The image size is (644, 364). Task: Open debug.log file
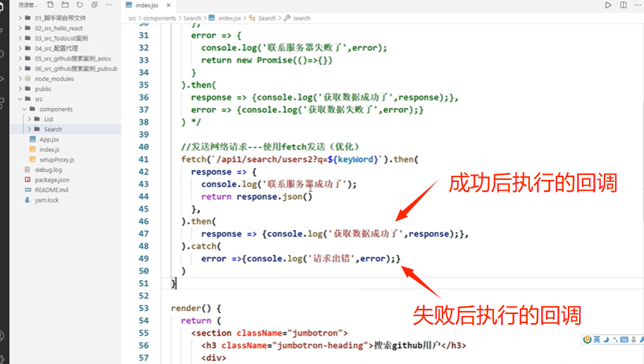point(49,170)
